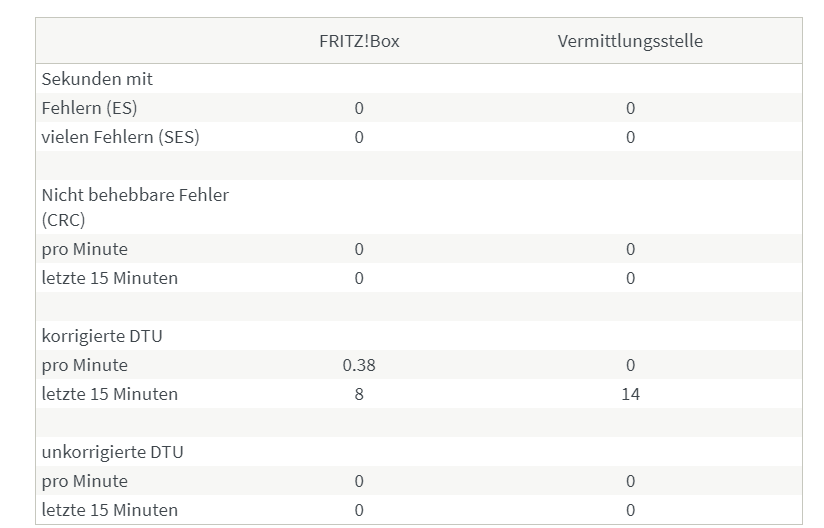Click the value 8 under FRITZ!Box
The image size is (824, 528).
359,394
